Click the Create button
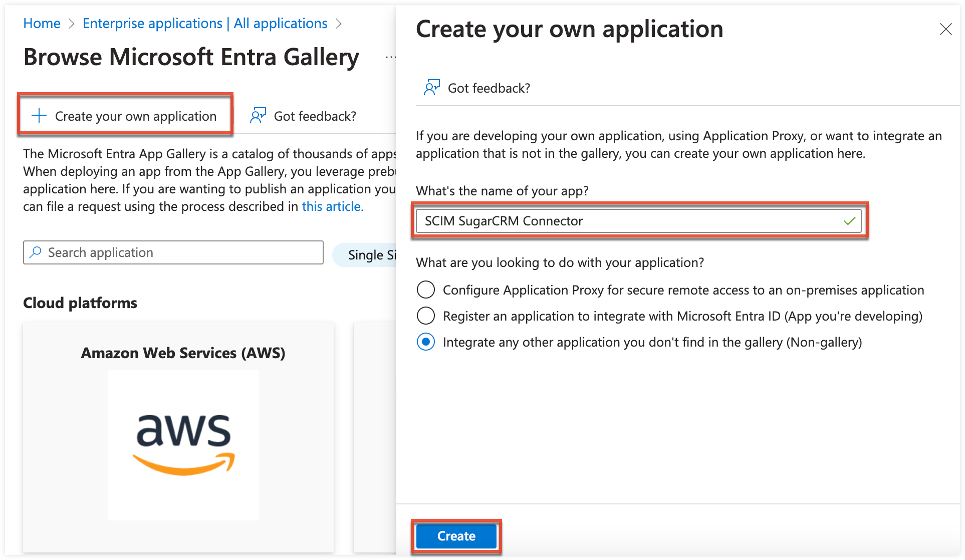The height and width of the screenshot is (560, 965). 455,535
